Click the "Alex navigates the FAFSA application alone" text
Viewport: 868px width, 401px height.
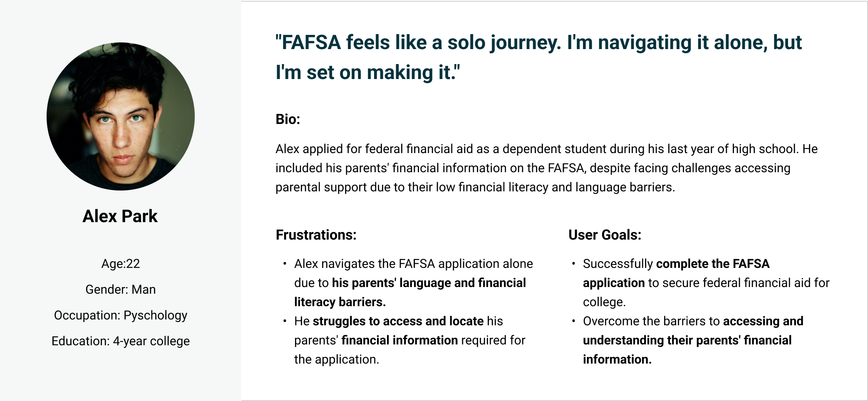tap(413, 264)
